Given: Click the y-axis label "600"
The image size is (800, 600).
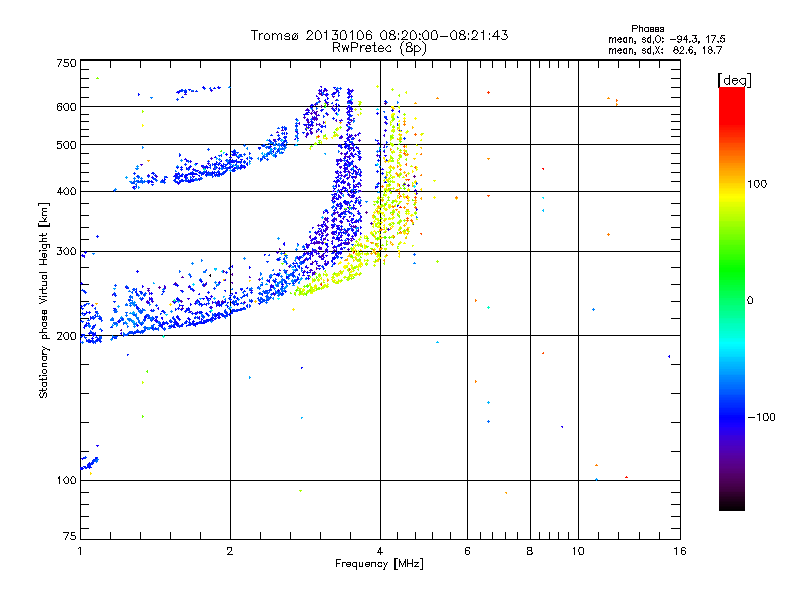Looking at the screenshot, I should click(66, 107).
